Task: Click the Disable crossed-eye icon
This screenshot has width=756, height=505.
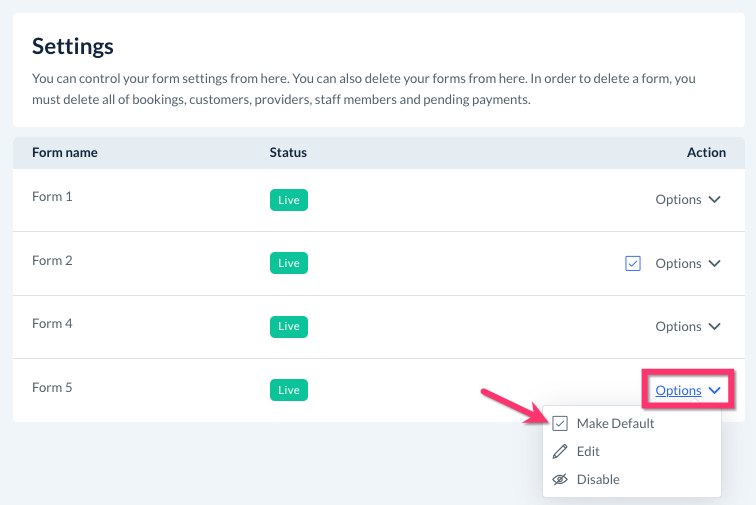Action: click(560, 479)
